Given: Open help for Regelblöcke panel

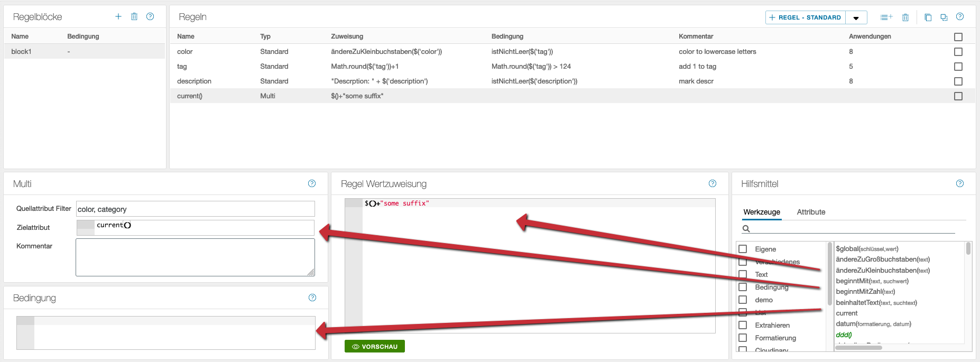Looking at the screenshot, I should pos(150,16).
